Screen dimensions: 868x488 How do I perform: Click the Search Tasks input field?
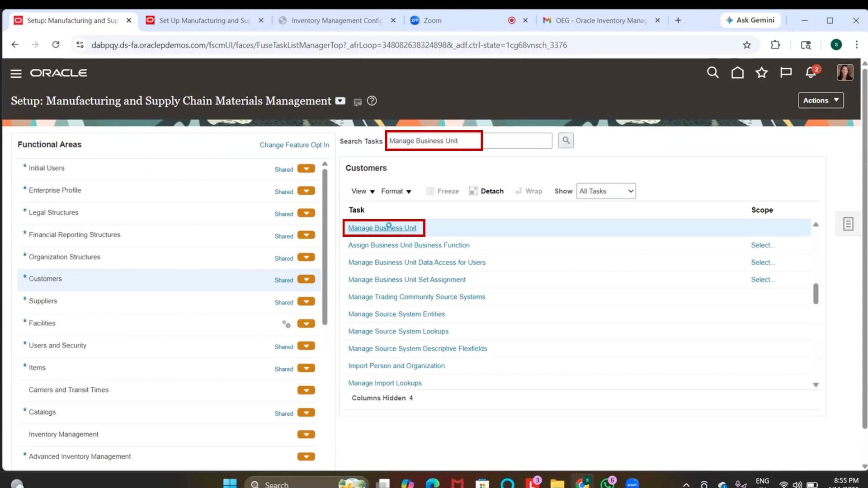pyautogui.click(x=469, y=141)
